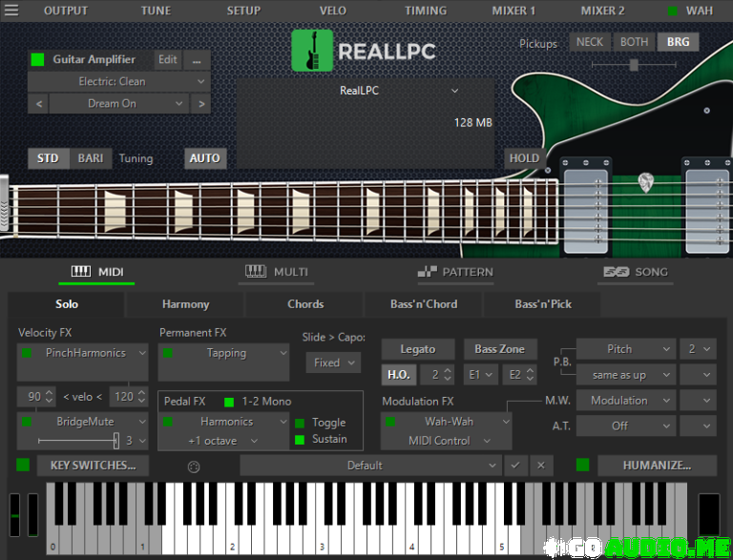Toggle the Guitar Amplifier power indicator
This screenshot has height=560, width=733.
(x=38, y=59)
